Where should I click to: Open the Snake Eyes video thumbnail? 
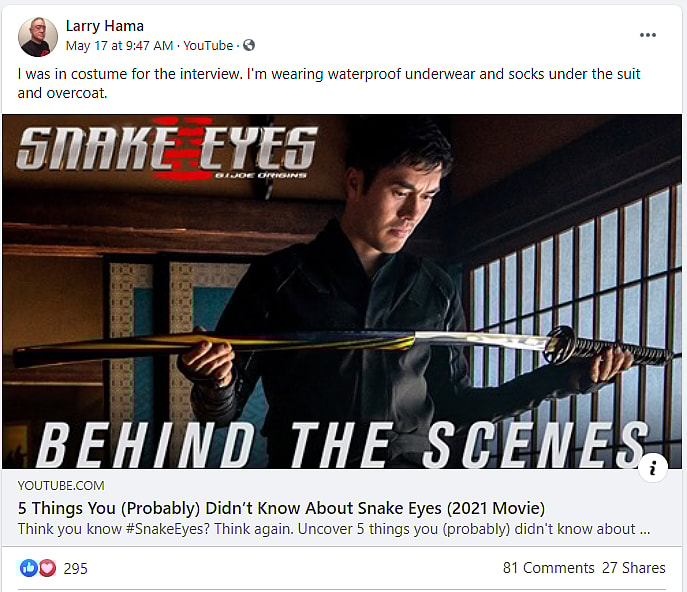coord(342,290)
